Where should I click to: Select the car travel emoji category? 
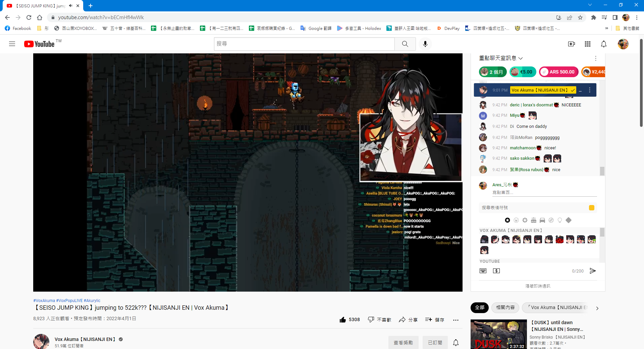542,220
